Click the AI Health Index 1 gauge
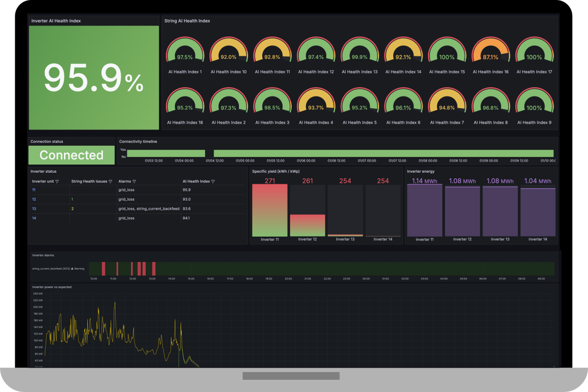Screen dimensions: 588x392 [185, 53]
